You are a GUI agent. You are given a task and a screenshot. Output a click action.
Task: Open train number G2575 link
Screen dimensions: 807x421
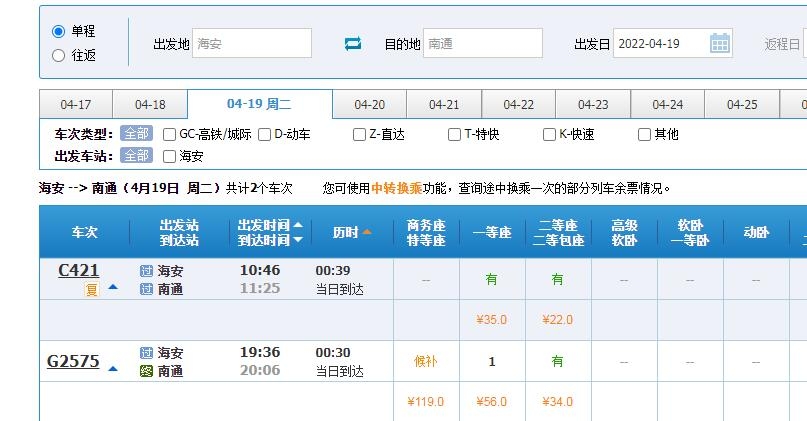73,361
